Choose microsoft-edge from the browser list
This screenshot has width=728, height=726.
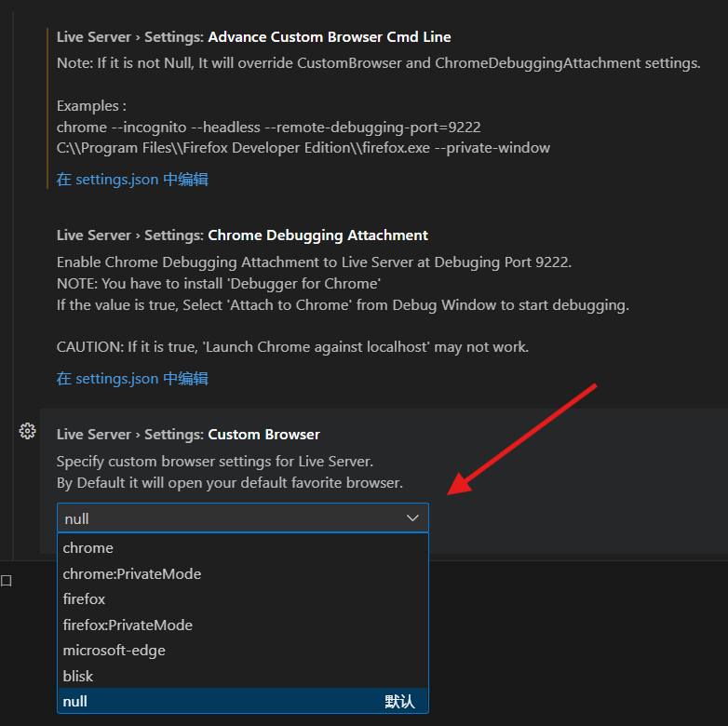click(114, 651)
